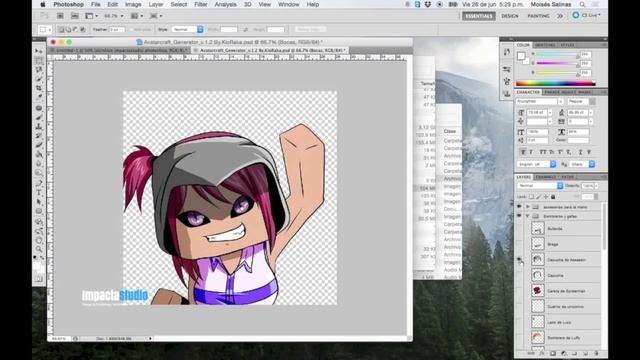Switch to the Painting workspace
The height and width of the screenshot is (360, 640).
[x=538, y=16]
